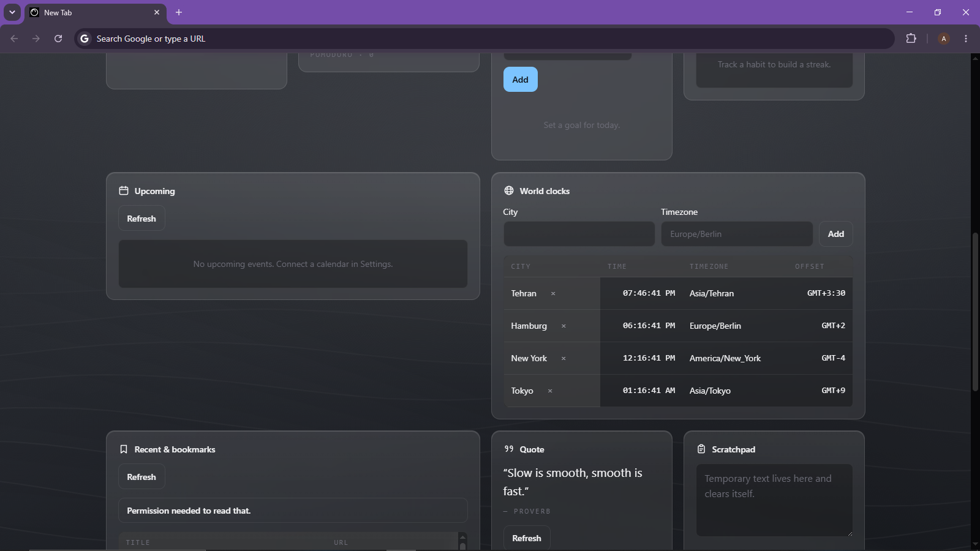Reload the page with refresh icon
The width and height of the screenshot is (980, 551).
click(58, 39)
